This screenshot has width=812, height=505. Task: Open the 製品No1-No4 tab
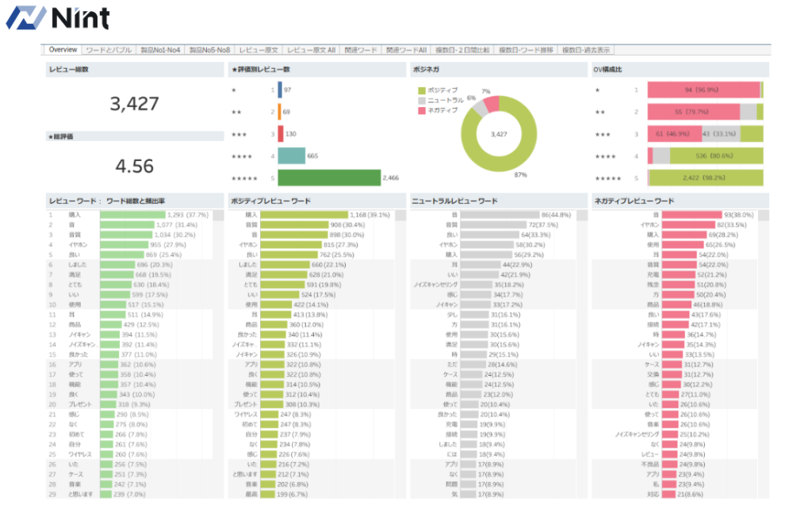(160, 49)
